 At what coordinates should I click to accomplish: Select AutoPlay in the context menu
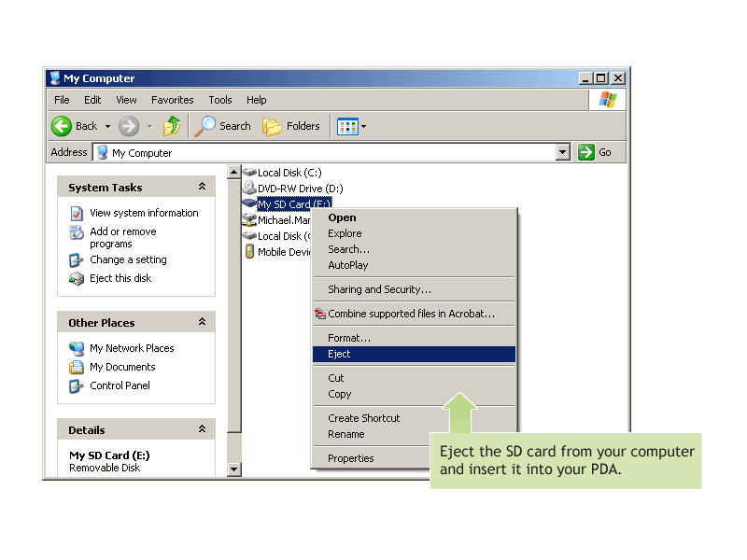414,265
